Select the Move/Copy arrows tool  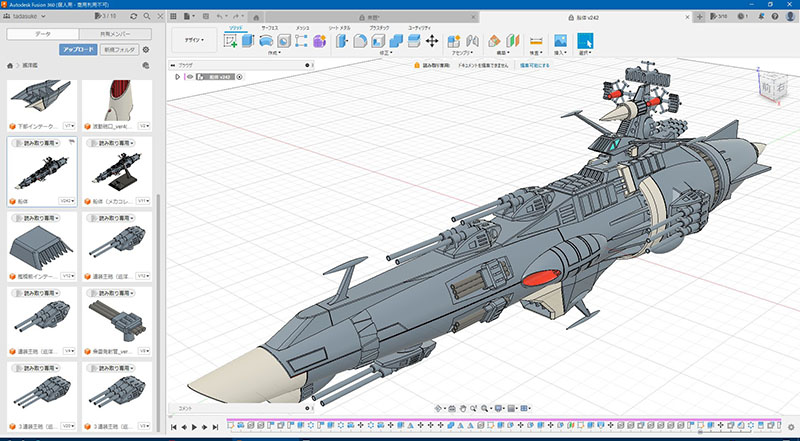pyautogui.click(x=432, y=41)
